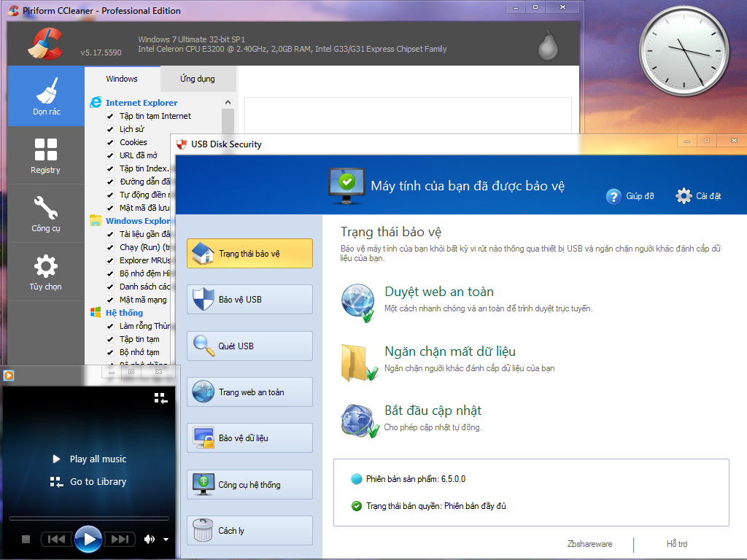Click the Internet Explorer icon in cleaner list

pos(96,102)
